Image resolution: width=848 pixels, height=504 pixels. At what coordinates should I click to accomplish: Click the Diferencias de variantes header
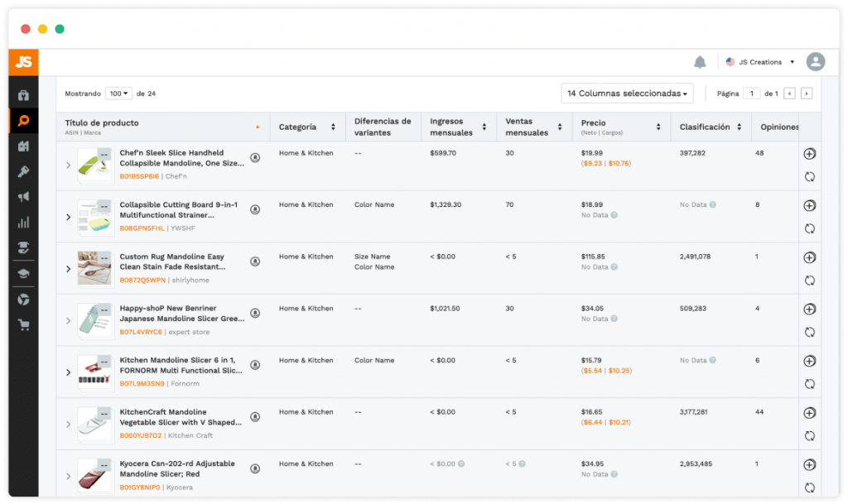383,127
